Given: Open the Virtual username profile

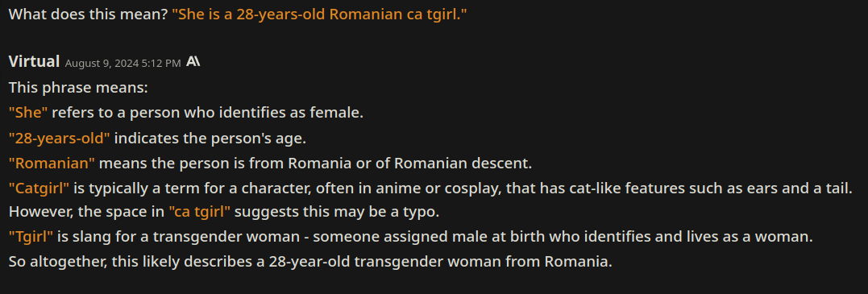Looking at the screenshot, I should click(x=35, y=61).
